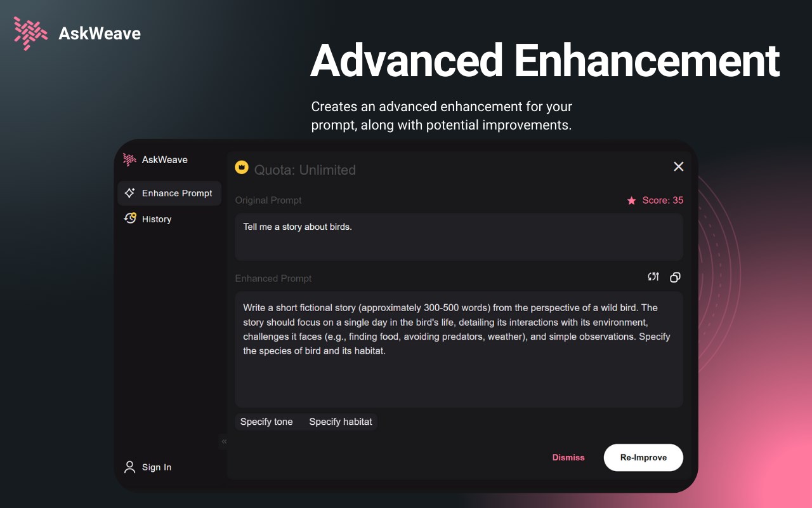Click into the Enhanced Prompt text area
The width and height of the screenshot is (812, 508).
click(459, 349)
